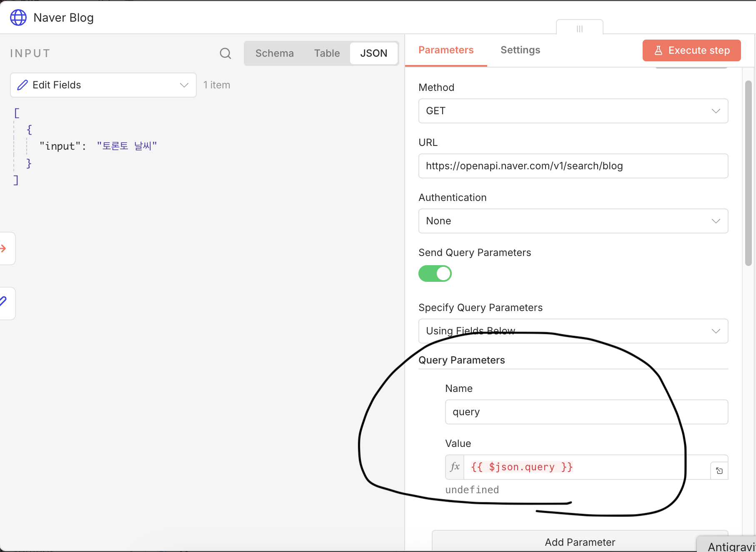The width and height of the screenshot is (756, 552).
Task: Disable Send Query Parameters
Action: [435, 273]
